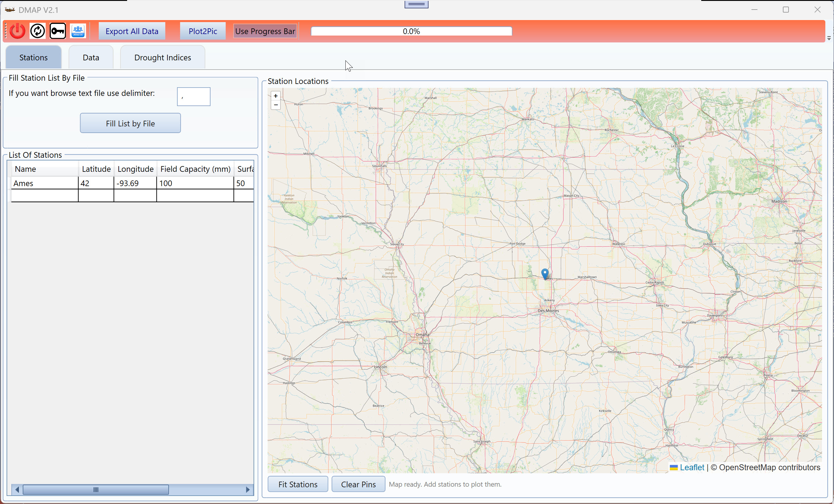
Task: Click the Fill List by File button
Action: (130, 123)
